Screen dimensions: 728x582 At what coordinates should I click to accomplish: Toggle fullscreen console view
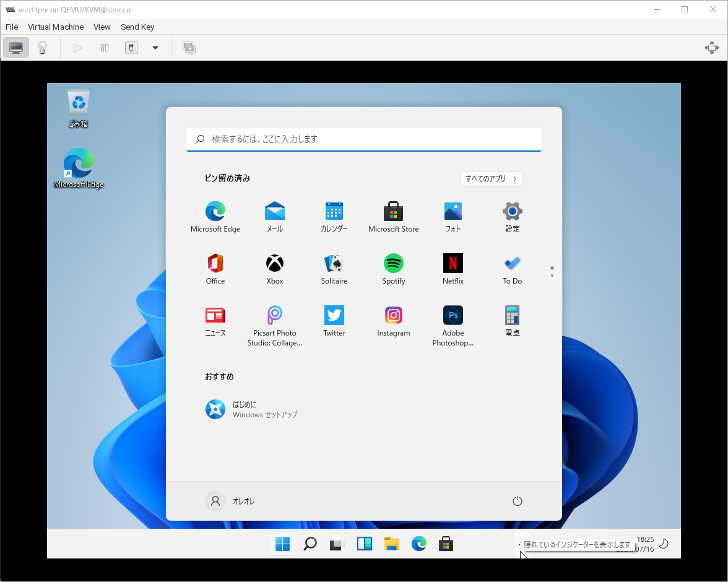coord(711,48)
